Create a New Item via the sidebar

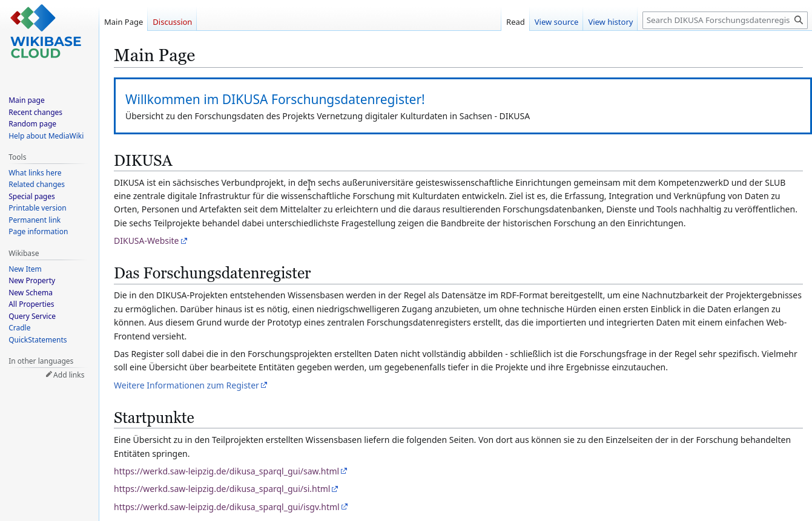pyautogui.click(x=25, y=269)
